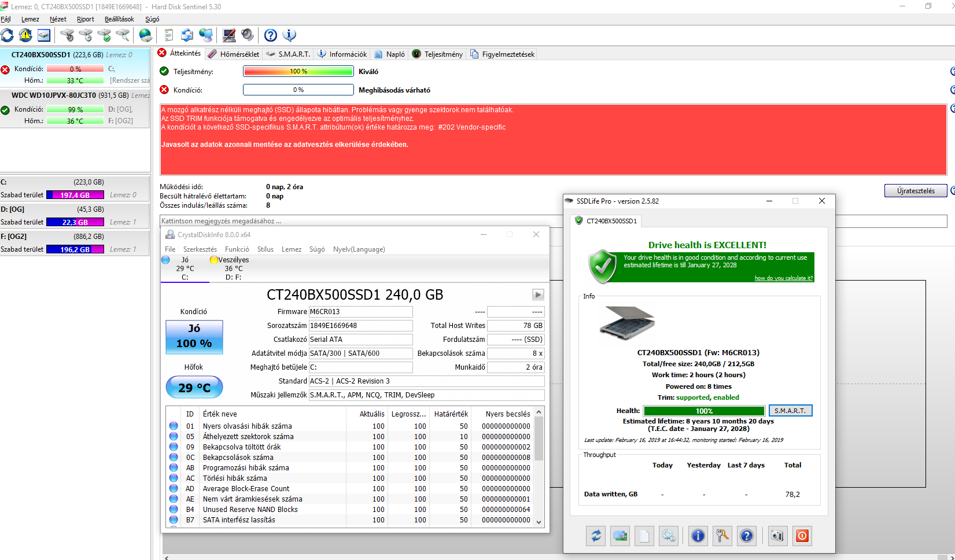Click the refresh arrows button in SSDLife
This screenshot has height=560, width=955.
(596, 536)
